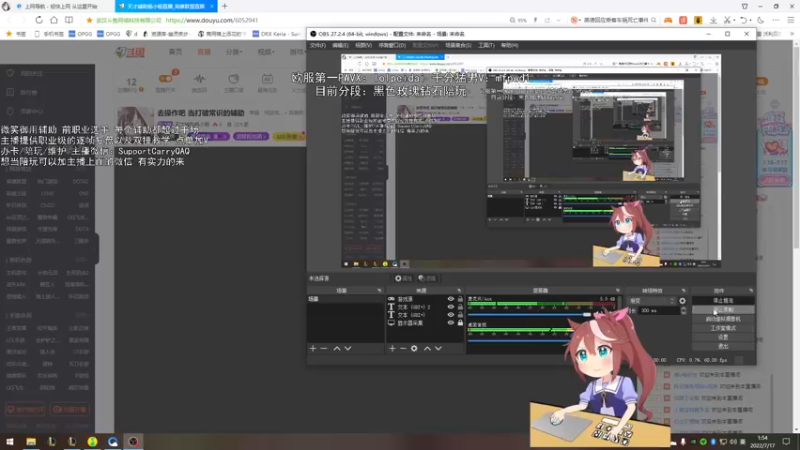Go to browser home page icon
Screen dimensions: 800x450
pyautogui.click(x=54, y=20)
